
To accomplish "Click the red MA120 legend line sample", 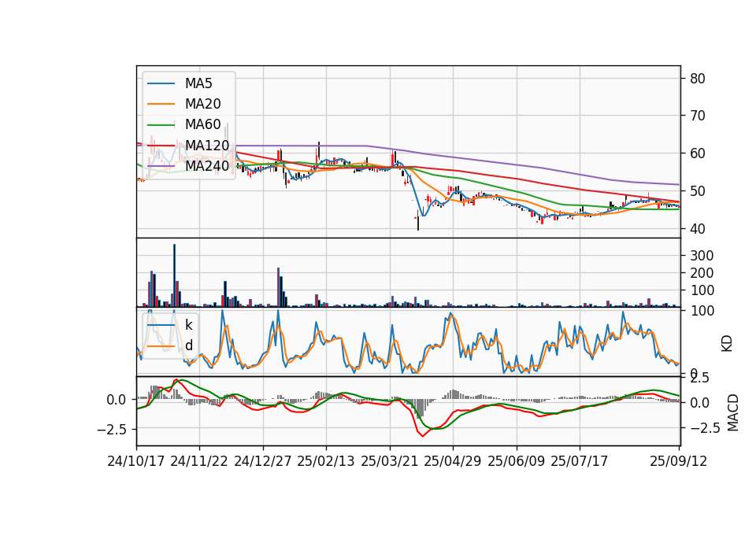I will coord(161,146).
